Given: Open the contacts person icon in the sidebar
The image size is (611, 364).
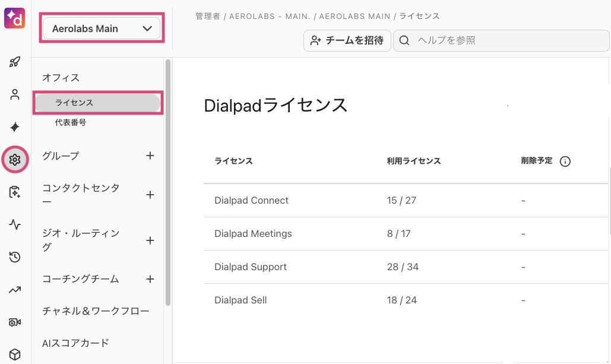Looking at the screenshot, I should (x=15, y=94).
